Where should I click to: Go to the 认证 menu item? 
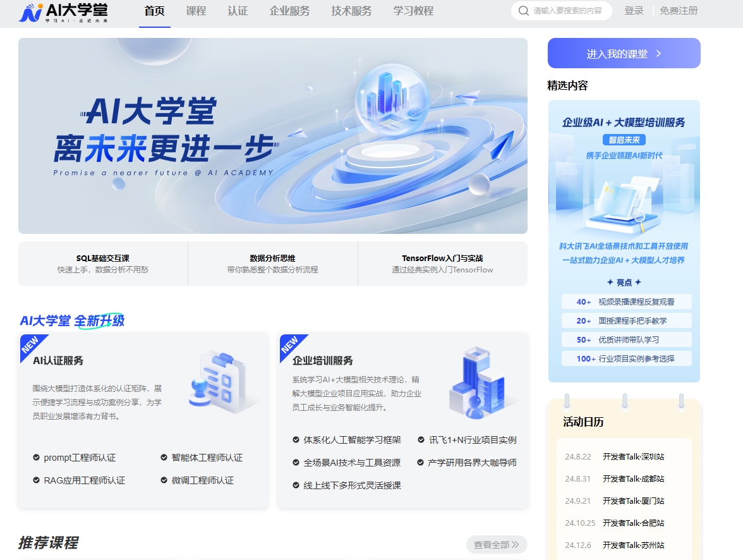(x=238, y=11)
